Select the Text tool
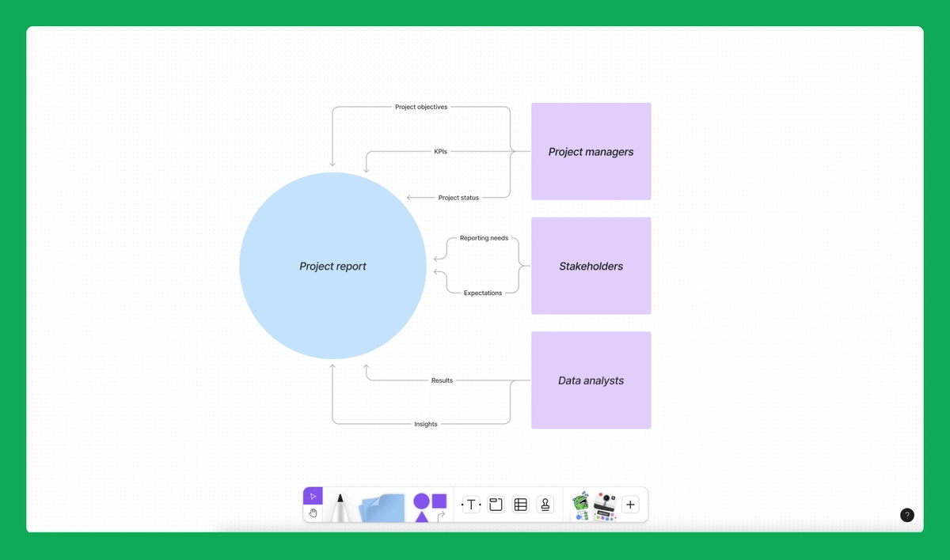 coord(471,504)
